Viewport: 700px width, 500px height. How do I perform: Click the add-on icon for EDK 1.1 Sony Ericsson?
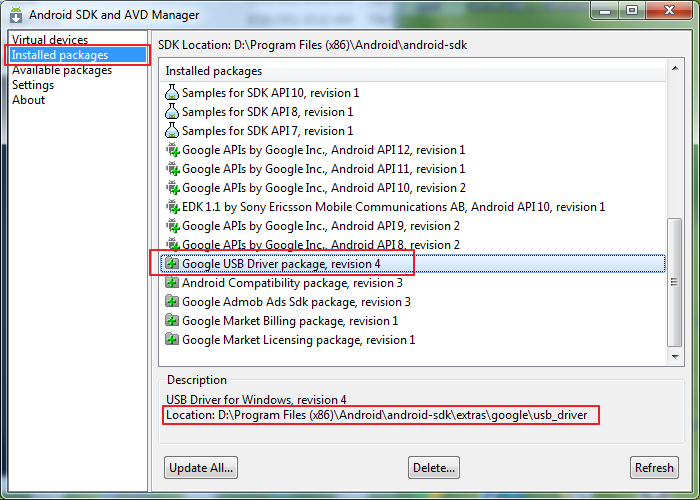[172, 207]
